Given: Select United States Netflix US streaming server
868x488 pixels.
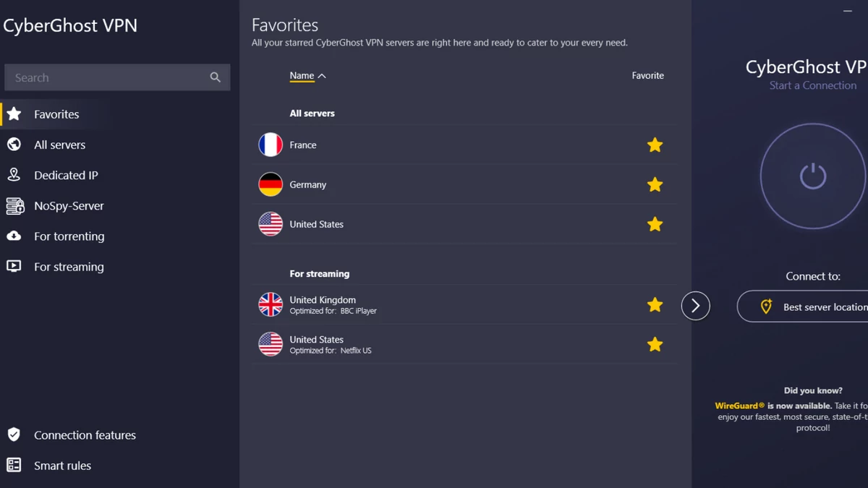Looking at the screenshot, I should click(464, 344).
